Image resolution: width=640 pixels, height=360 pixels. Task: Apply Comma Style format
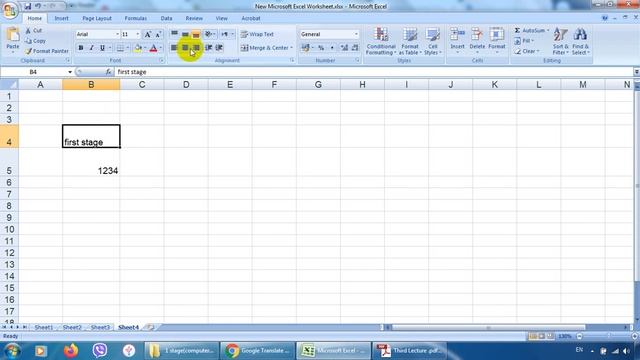tap(332, 48)
